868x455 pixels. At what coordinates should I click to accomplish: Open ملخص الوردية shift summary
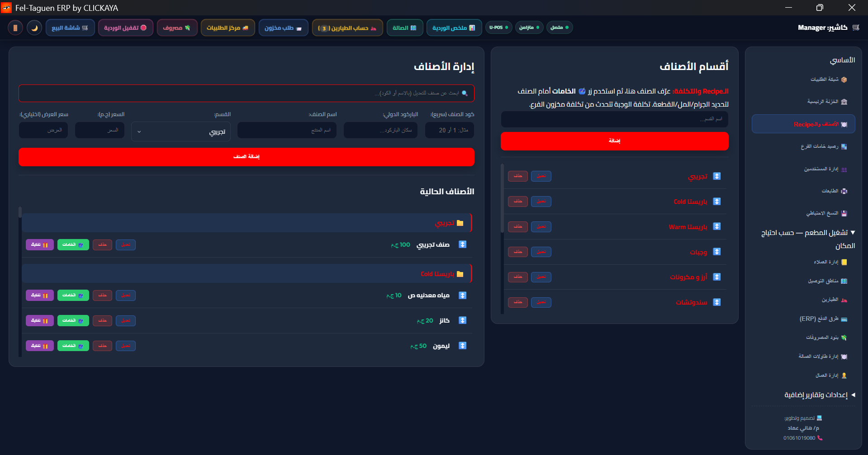[x=454, y=28]
